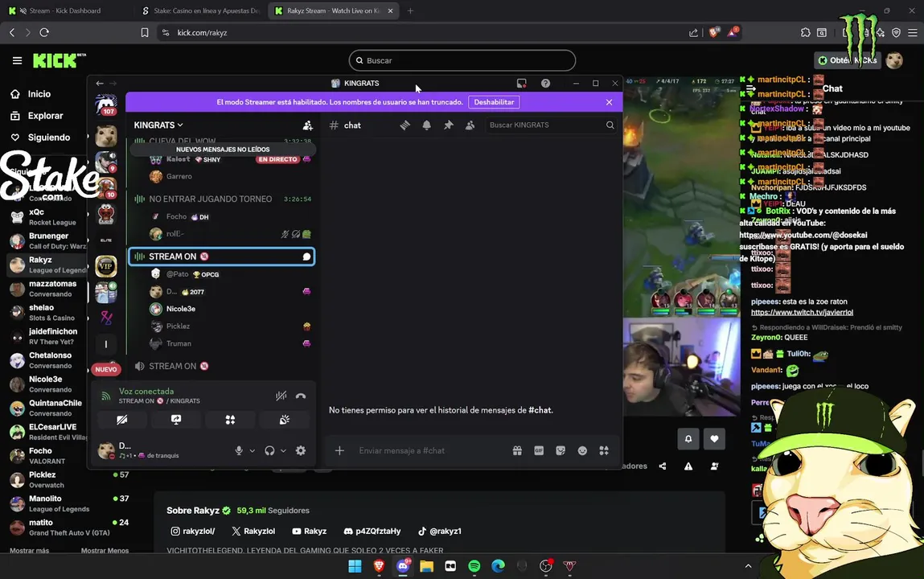Invite people to KINGRATS server icon

point(308,125)
